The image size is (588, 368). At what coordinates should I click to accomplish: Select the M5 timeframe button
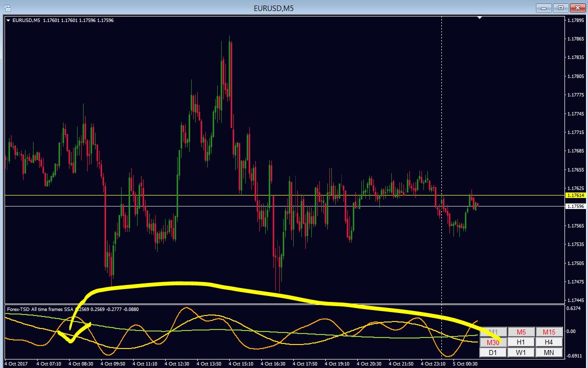coord(521,332)
